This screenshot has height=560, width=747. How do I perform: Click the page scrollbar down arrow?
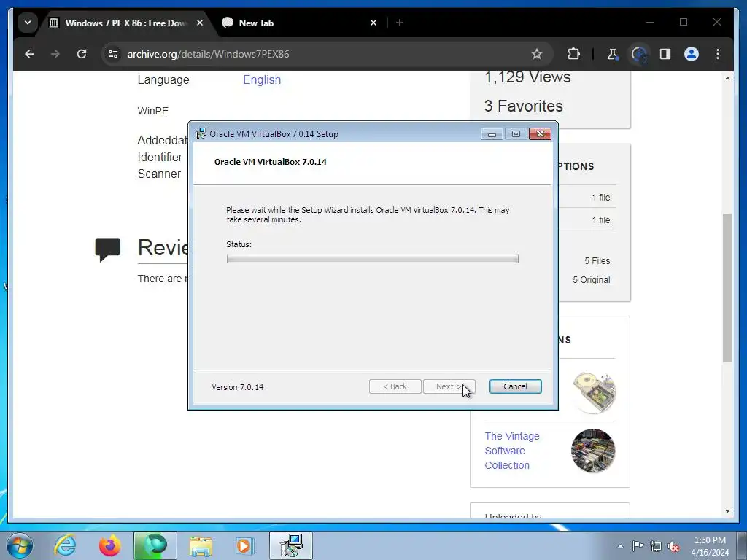click(727, 511)
